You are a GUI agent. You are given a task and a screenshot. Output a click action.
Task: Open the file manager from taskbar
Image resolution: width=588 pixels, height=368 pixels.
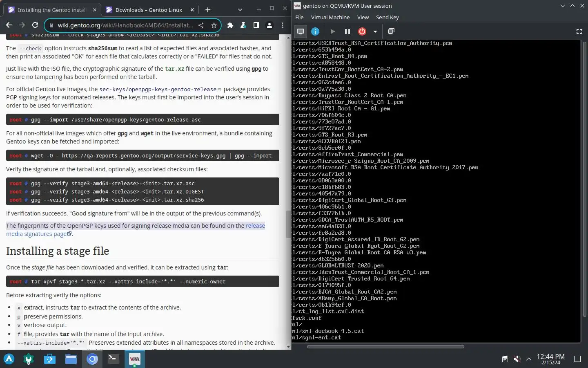coord(71,359)
